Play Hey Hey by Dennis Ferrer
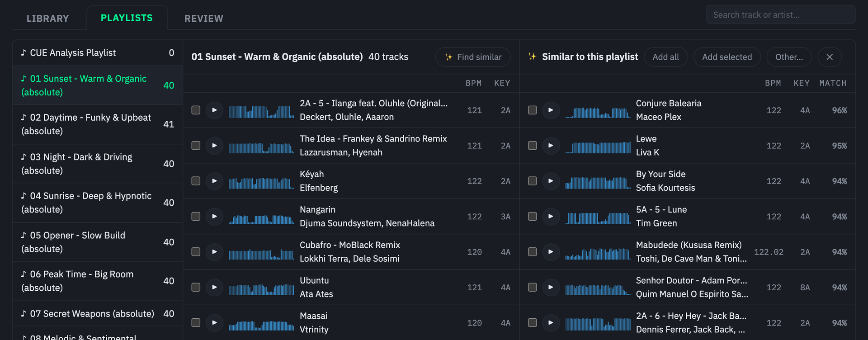This screenshot has height=340, width=868. point(551,323)
